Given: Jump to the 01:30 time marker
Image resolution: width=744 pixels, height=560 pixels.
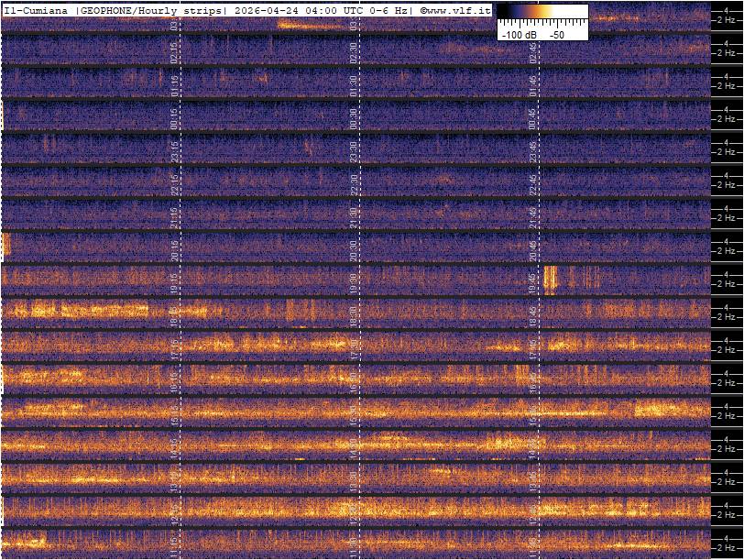Looking at the screenshot, I should [353, 87].
